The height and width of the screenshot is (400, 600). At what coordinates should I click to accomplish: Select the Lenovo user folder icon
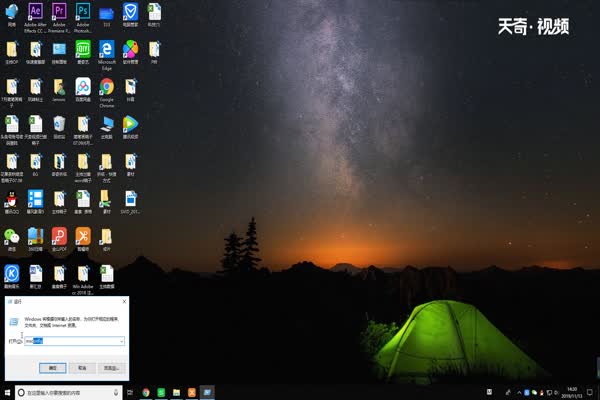59,90
